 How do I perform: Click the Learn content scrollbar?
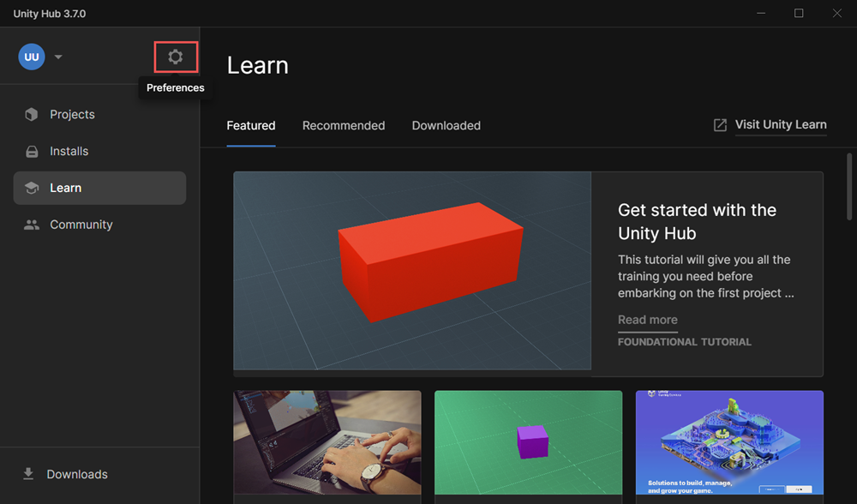pyautogui.click(x=849, y=187)
